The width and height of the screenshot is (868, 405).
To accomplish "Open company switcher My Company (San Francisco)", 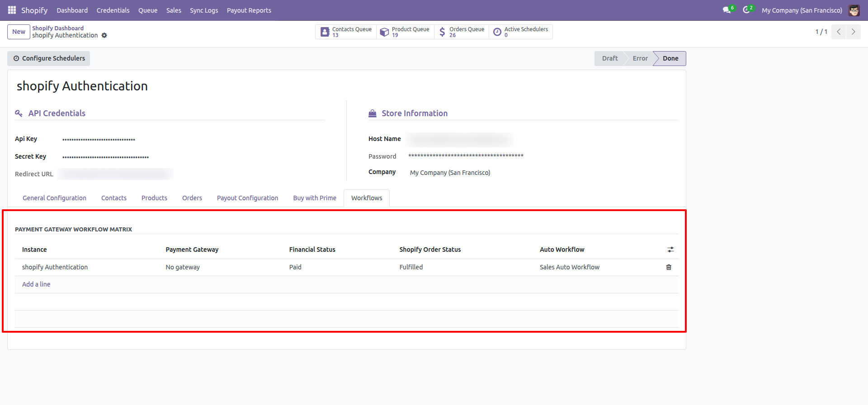I will pos(802,10).
